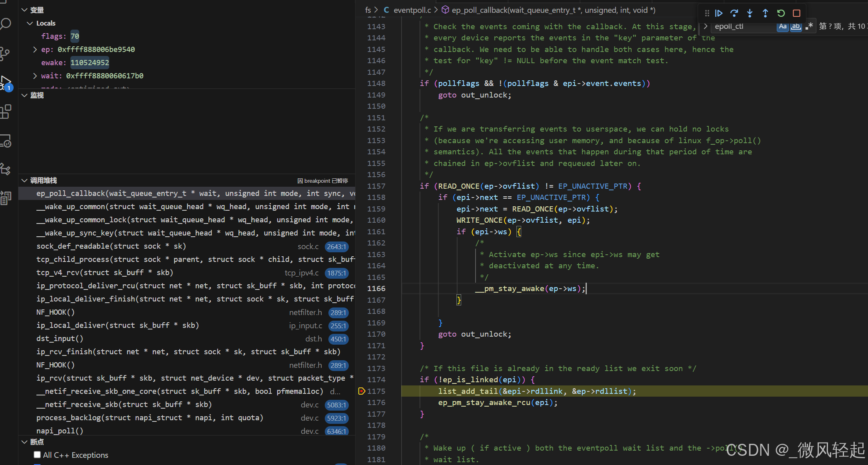Click the Step Into debug icon
This screenshot has height=465, width=868.
(750, 13)
